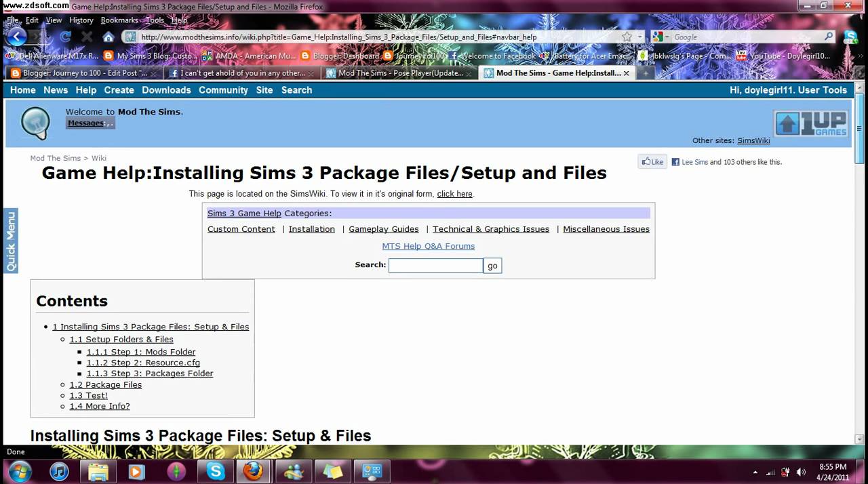The height and width of the screenshot is (484, 868).
Task: Open the Gameplay Guides category link
Action: click(x=384, y=229)
